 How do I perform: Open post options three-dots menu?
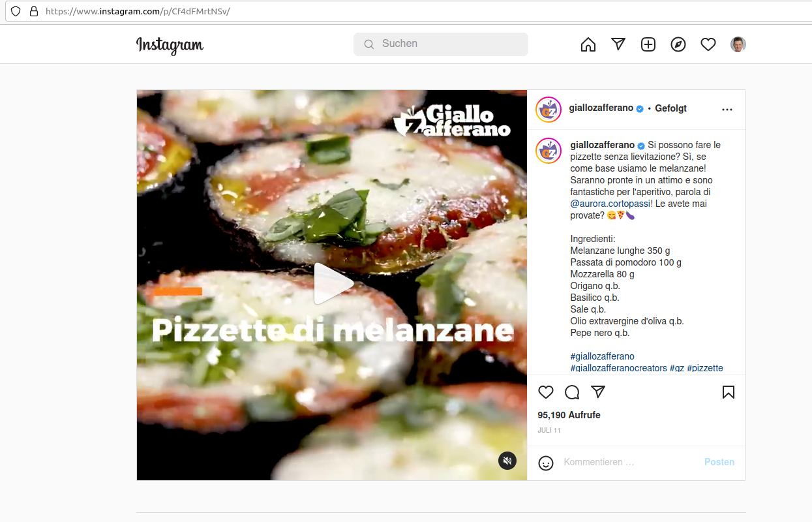tap(727, 110)
